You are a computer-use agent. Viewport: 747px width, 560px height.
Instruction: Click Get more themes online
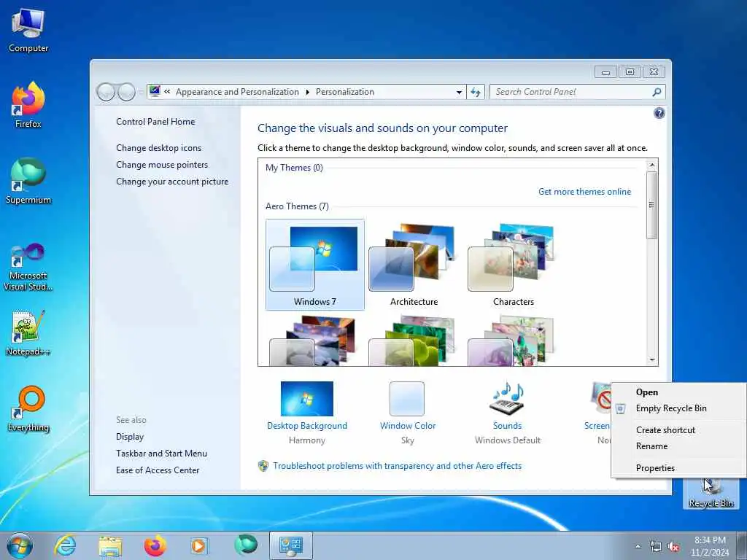(x=584, y=192)
